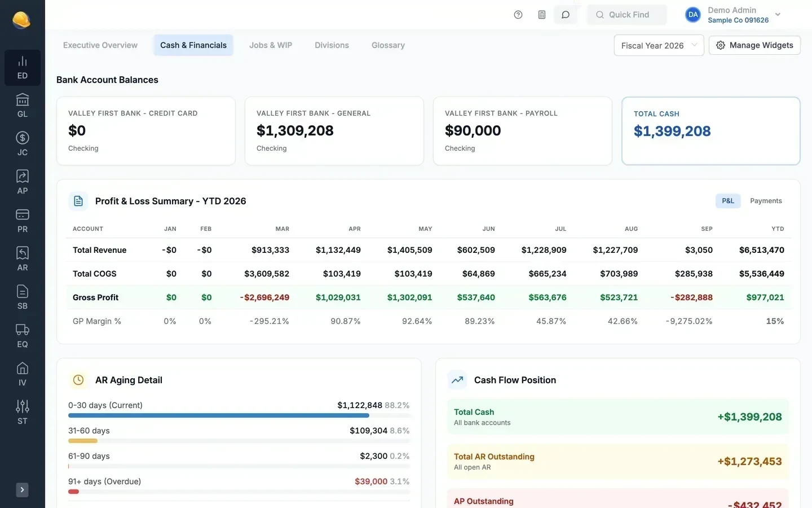Open the Fiscal Year 2026 dropdown
The width and height of the screenshot is (812, 508).
[659, 45]
